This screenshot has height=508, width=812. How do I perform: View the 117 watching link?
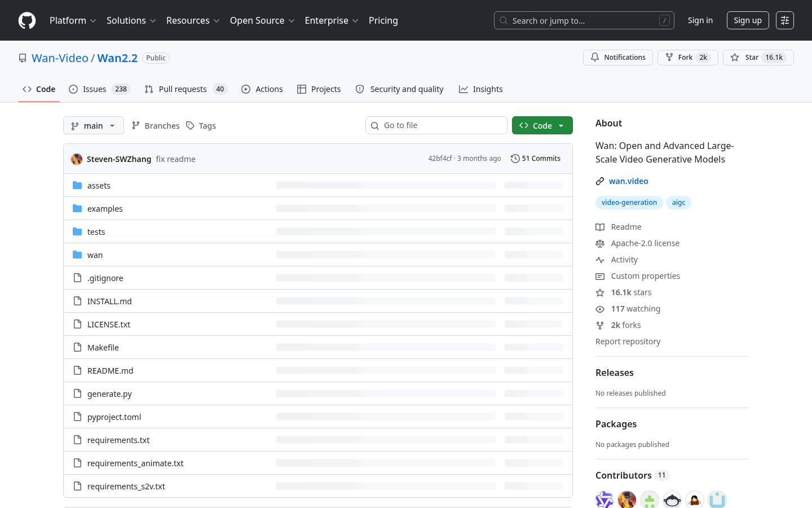[628, 309]
